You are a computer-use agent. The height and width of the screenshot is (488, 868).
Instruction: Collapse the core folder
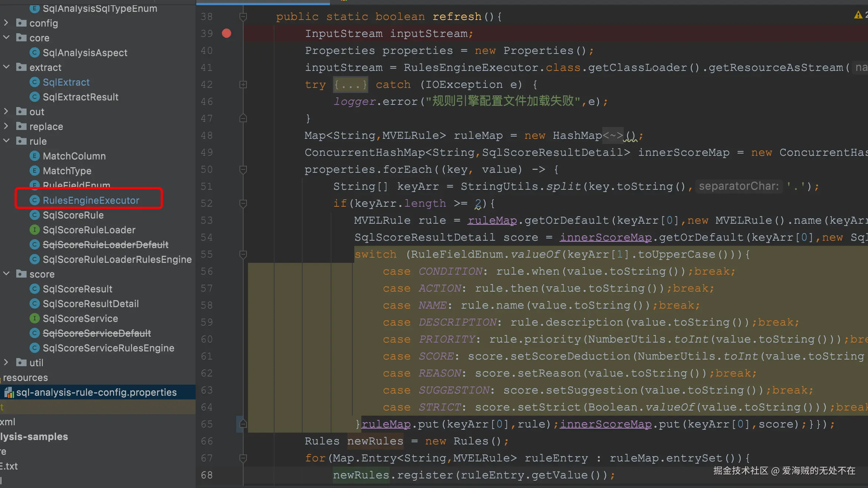6,38
